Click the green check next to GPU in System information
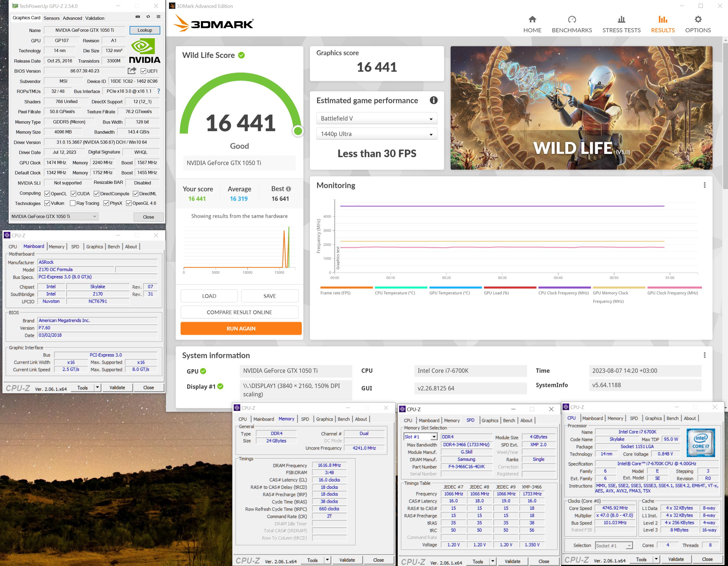Viewport: 728px width, 566px height. click(203, 371)
